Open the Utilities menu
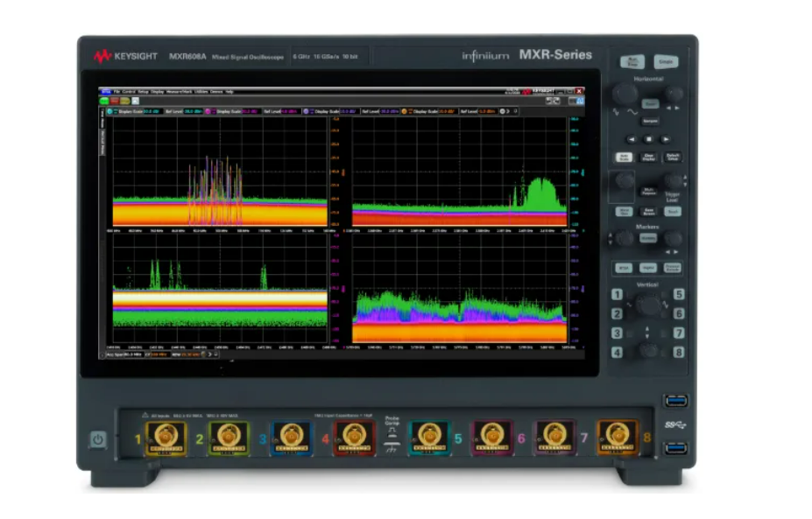The width and height of the screenshot is (812, 519). point(201,92)
